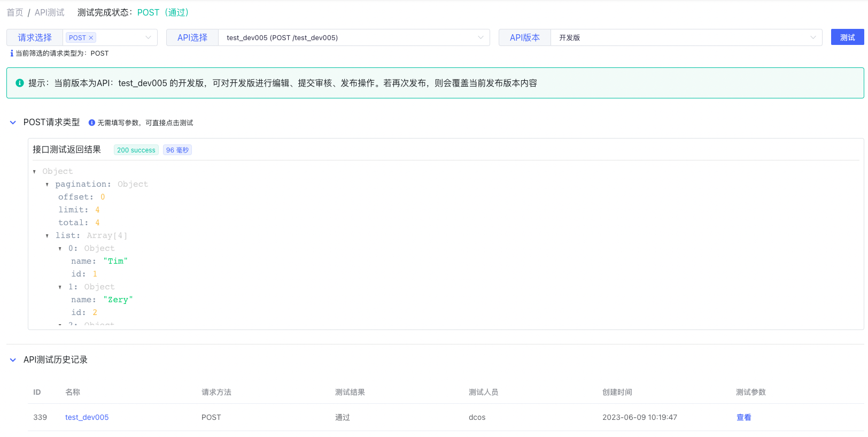Click the POST（通过）status text
The height and width of the screenshot is (437, 868).
pos(163,12)
